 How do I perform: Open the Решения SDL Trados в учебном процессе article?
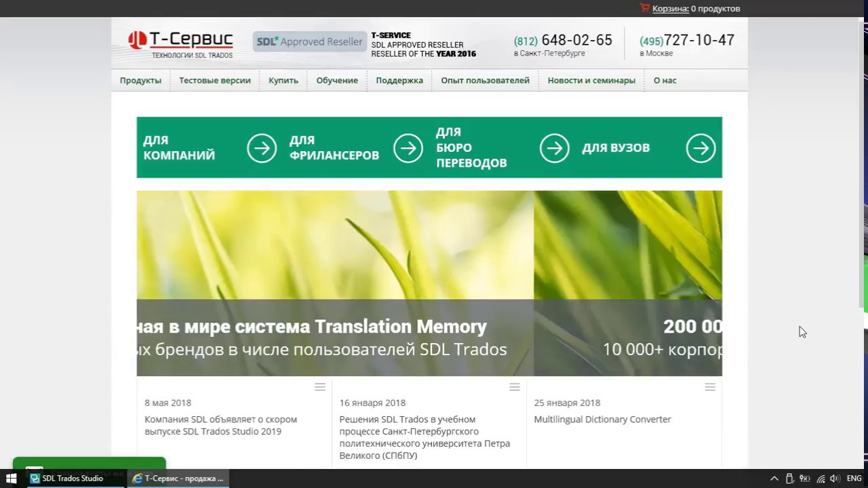425,437
